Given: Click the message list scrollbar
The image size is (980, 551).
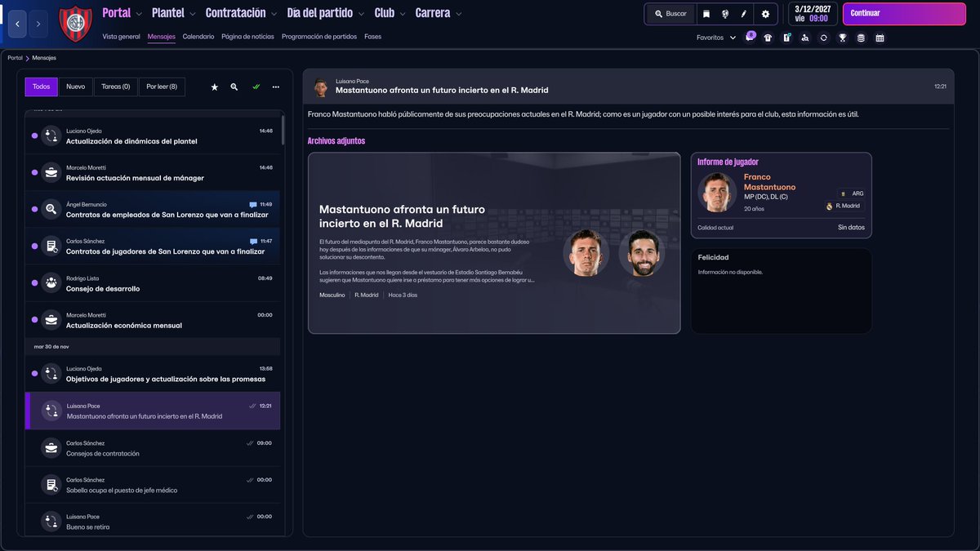Looking at the screenshot, I should click(283, 131).
